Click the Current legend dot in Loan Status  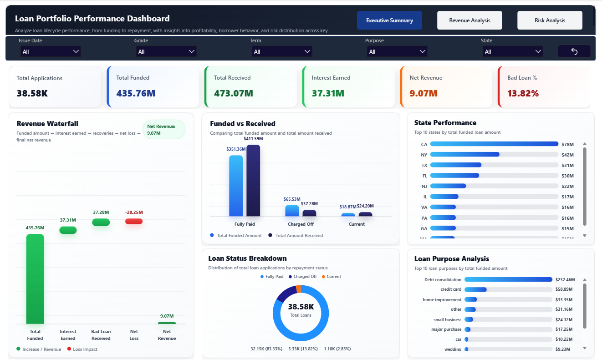tap(323, 277)
